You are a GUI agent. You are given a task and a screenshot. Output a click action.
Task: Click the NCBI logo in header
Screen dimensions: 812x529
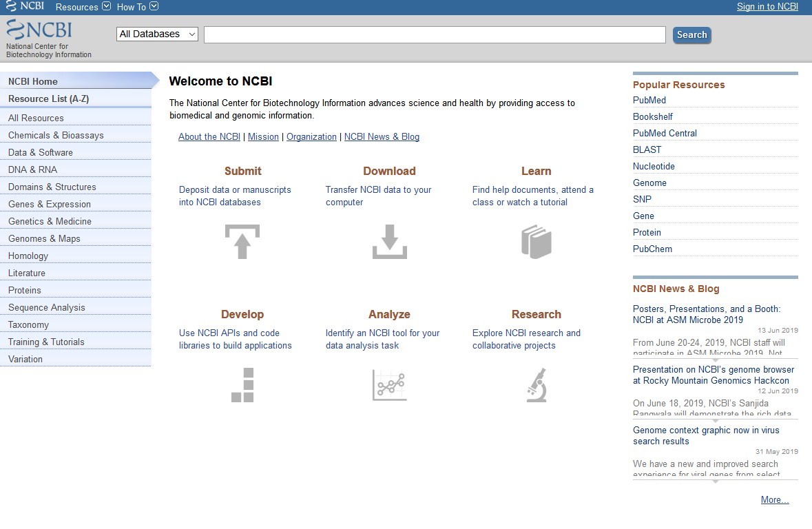[x=39, y=30]
